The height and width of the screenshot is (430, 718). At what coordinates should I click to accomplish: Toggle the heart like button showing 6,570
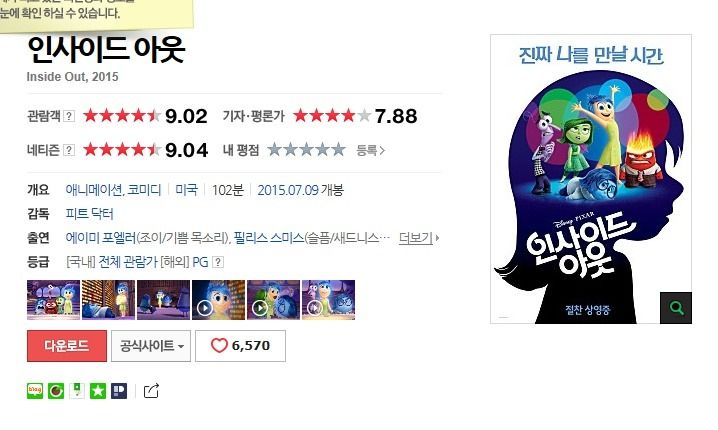pos(240,346)
